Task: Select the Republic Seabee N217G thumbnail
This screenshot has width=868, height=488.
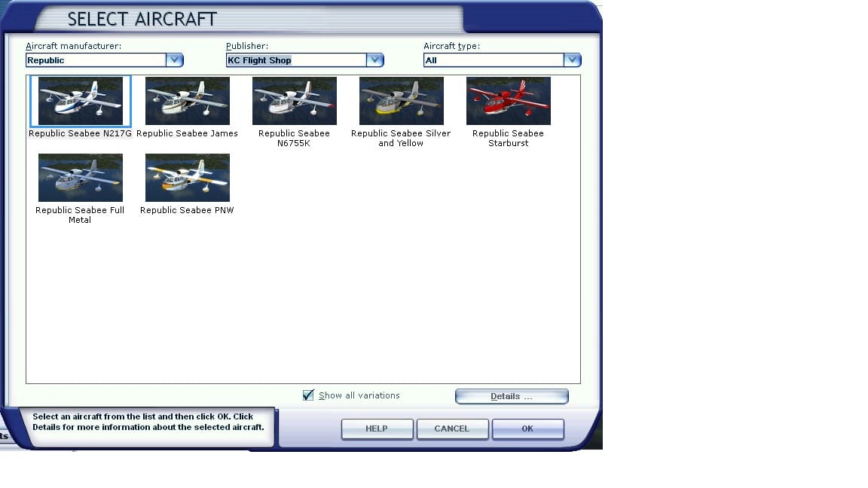Action: (x=80, y=101)
